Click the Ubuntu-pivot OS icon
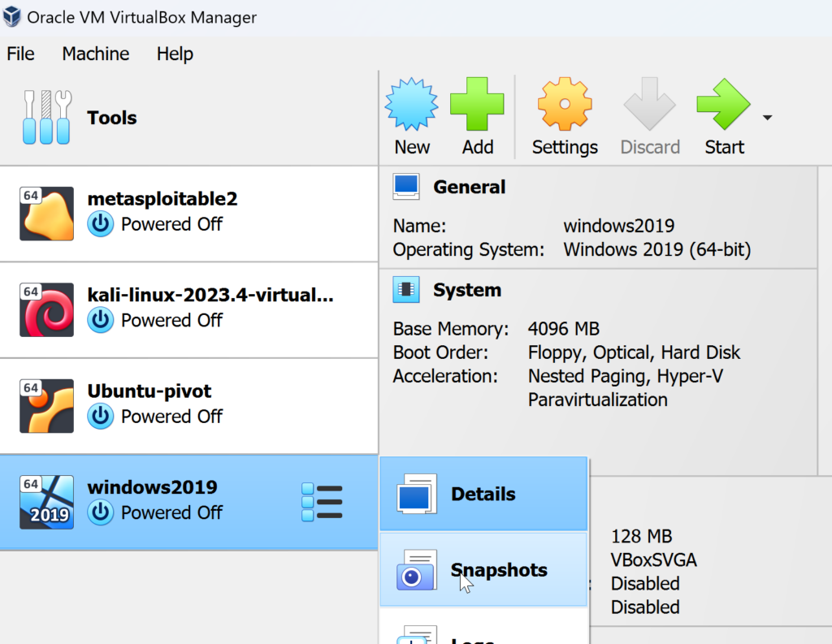The height and width of the screenshot is (644, 832). [46, 406]
